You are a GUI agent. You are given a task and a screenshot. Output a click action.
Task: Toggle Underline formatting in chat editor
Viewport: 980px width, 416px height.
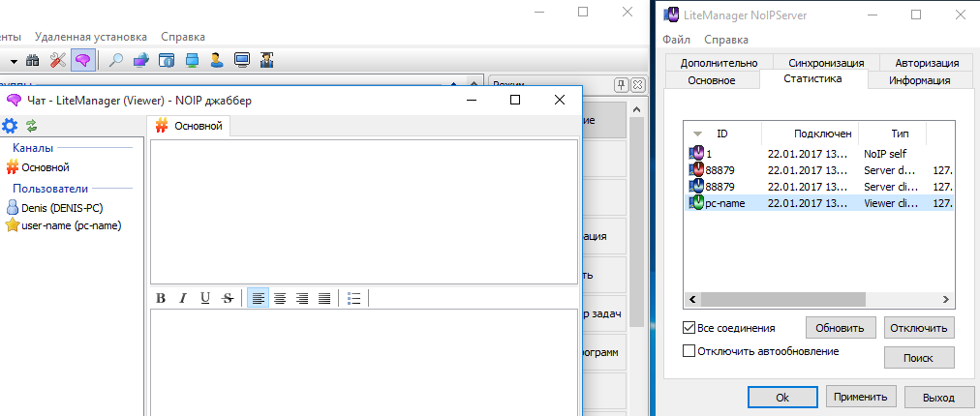[x=205, y=299]
